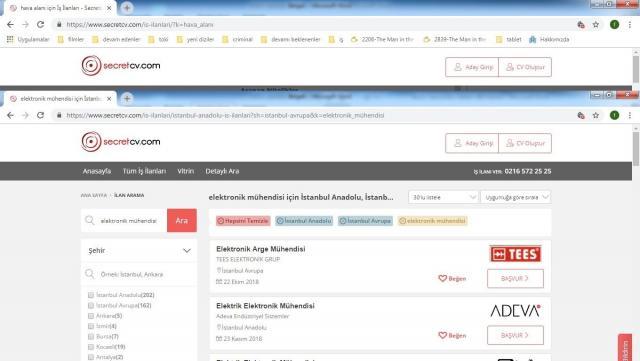Viewport: 640px width, 361px height.
Task: Remove the elektronik mühendisi filter tag
Action: coord(433,221)
